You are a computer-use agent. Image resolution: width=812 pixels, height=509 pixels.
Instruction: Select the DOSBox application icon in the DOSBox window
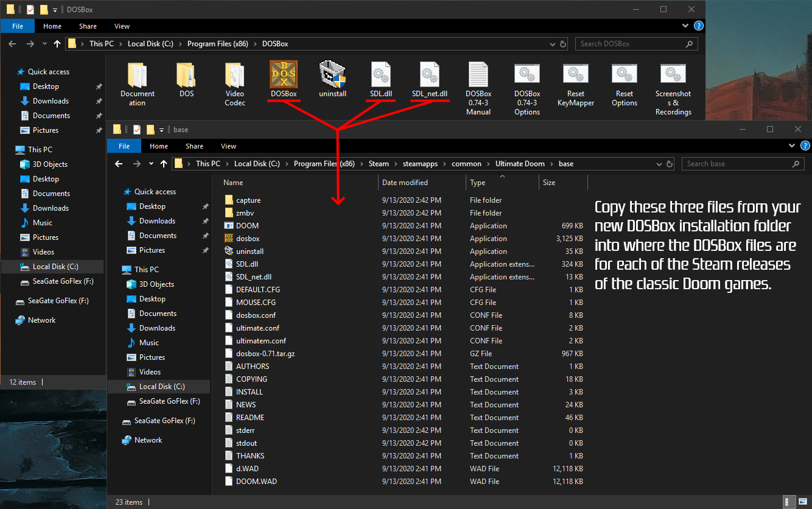click(284, 80)
